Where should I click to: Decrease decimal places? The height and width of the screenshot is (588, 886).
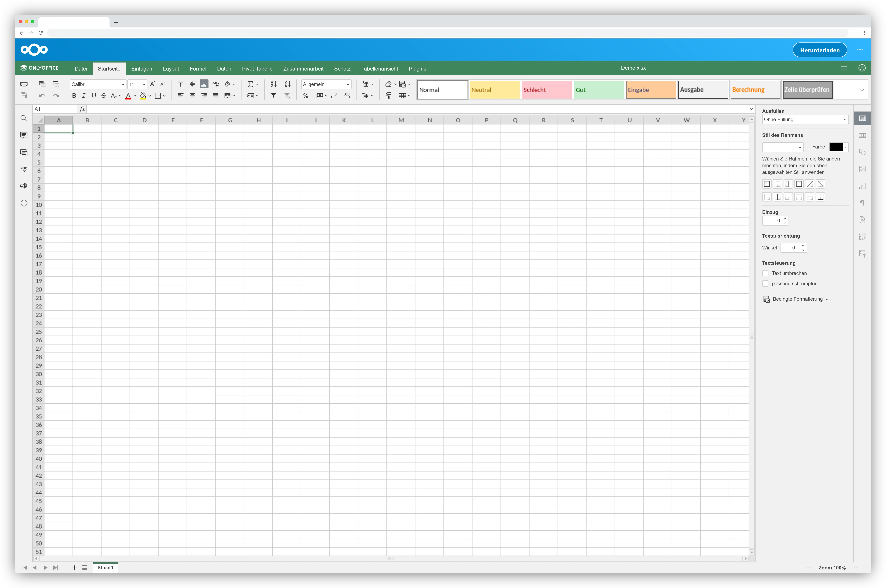[334, 96]
